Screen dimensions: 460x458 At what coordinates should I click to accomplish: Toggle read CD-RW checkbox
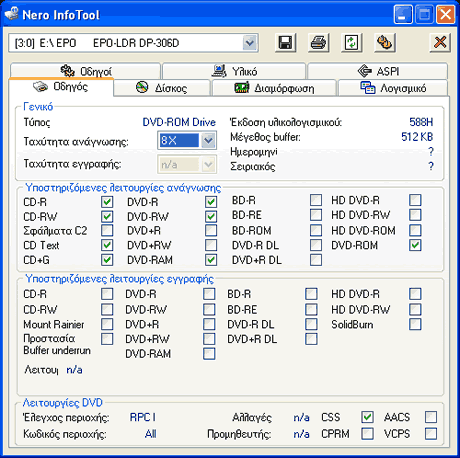107,217
